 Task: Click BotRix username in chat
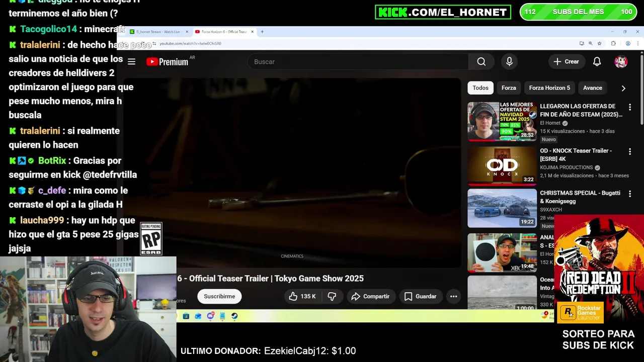pyautogui.click(x=52, y=161)
